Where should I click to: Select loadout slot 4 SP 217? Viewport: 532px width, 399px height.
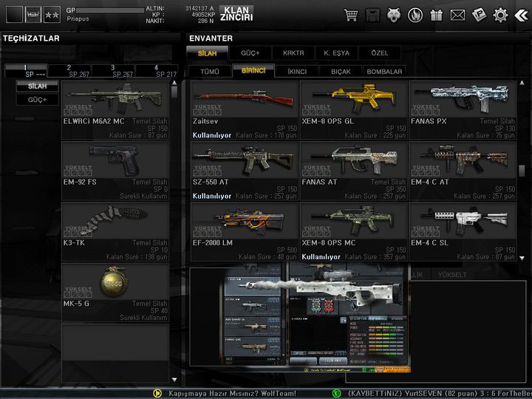[x=157, y=71]
